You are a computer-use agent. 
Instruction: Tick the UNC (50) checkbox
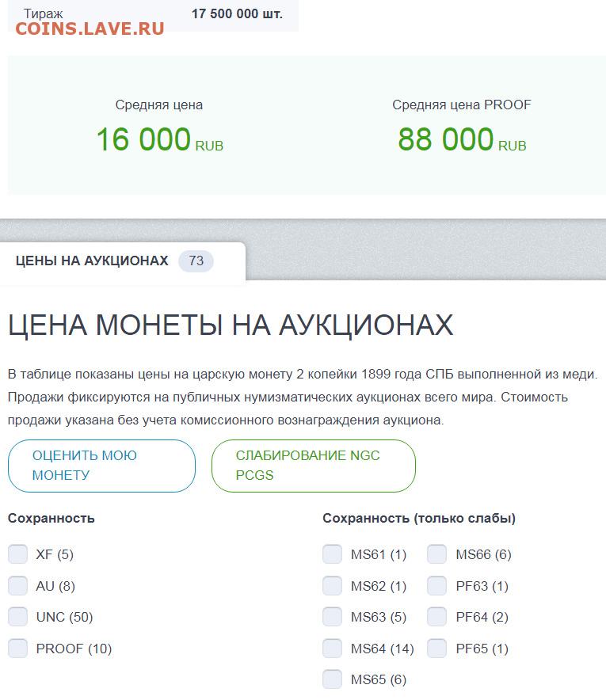(18, 617)
